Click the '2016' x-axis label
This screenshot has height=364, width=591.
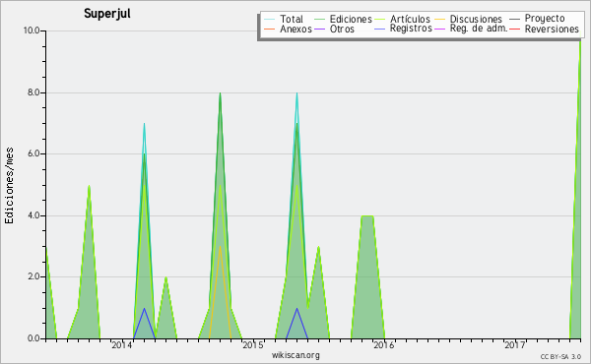click(384, 345)
